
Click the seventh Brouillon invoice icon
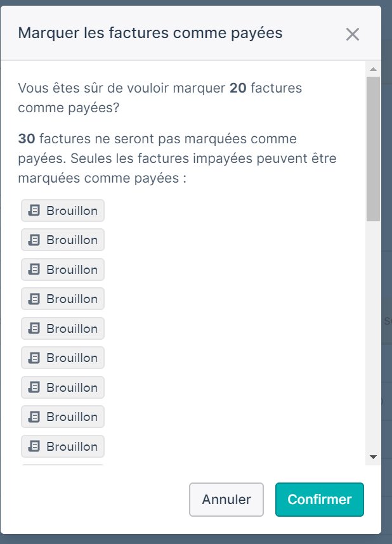click(x=34, y=387)
